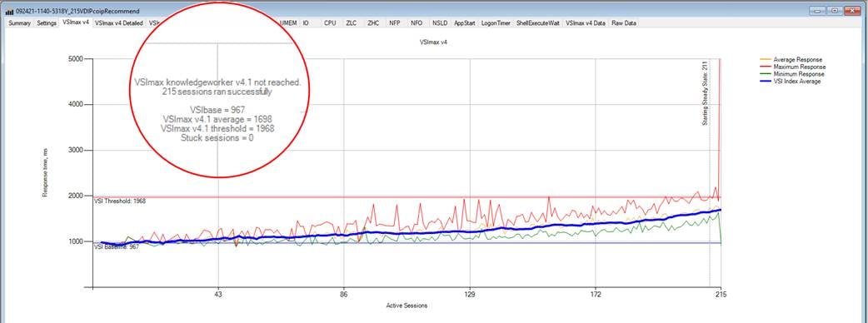Click the orange Average Response legend line
868x323 pixels.
[x=765, y=60]
